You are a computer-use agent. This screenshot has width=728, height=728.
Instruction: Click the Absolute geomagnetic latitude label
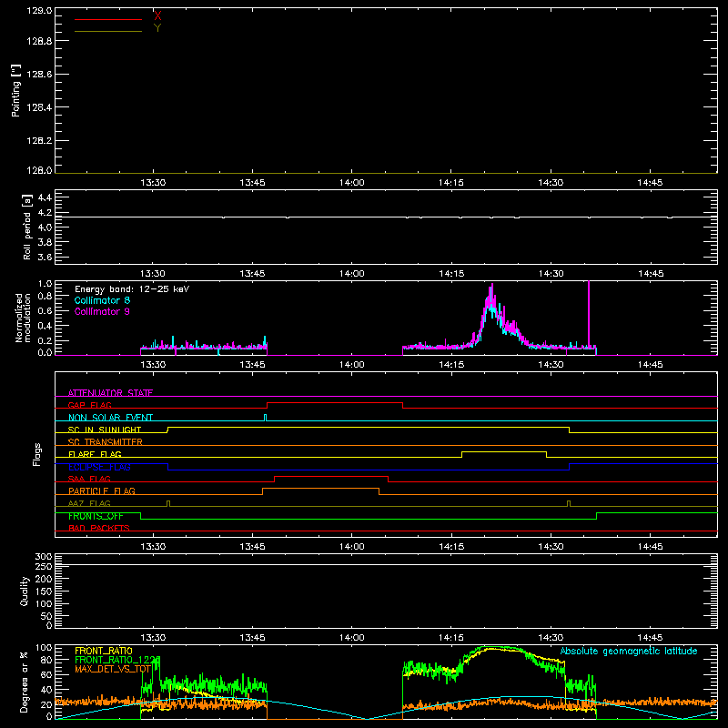click(x=629, y=651)
